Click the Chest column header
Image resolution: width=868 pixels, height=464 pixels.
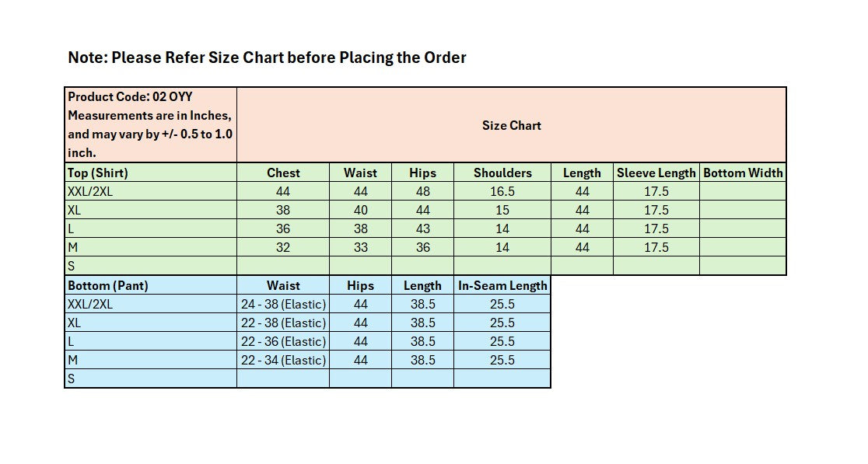[x=283, y=173]
